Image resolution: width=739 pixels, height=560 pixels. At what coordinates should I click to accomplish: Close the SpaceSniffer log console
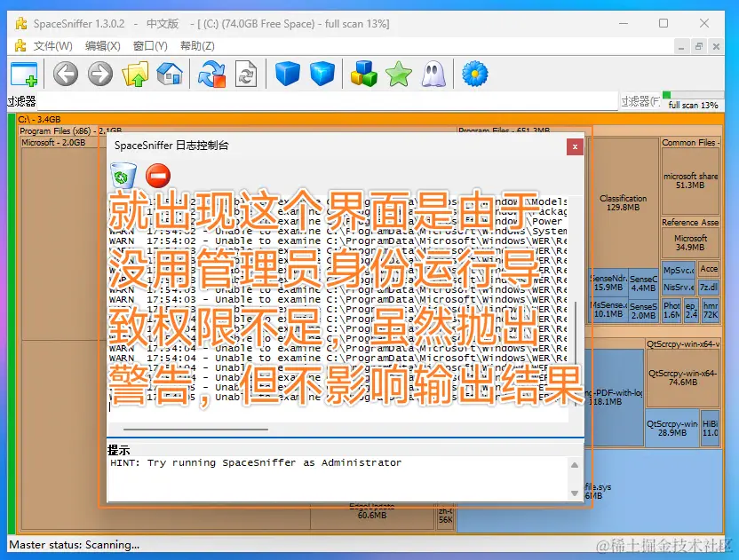pos(575,147)
